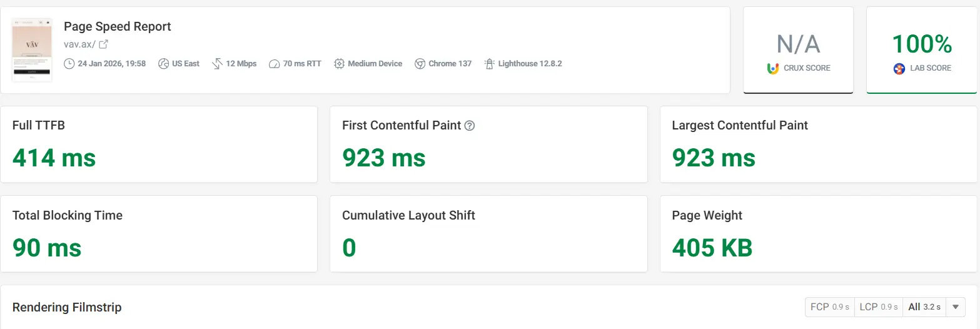Select the All 3.2 s filmstrip option
980x329 pixels.
pos(924,307)
